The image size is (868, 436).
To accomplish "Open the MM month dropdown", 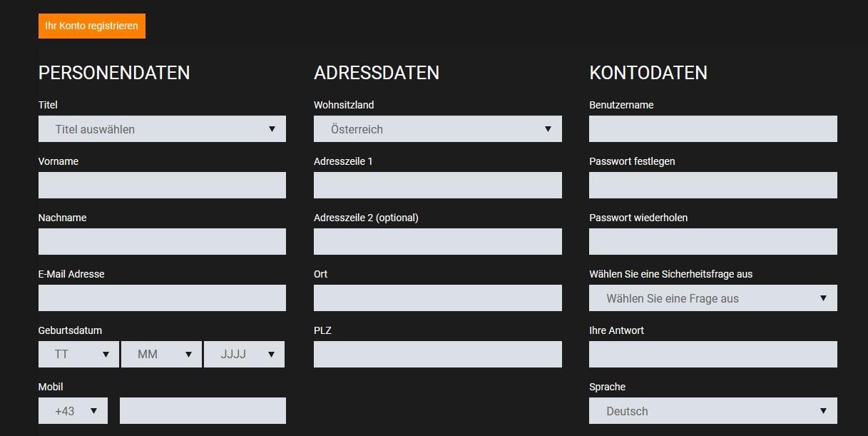I will (x=161, y=355).
